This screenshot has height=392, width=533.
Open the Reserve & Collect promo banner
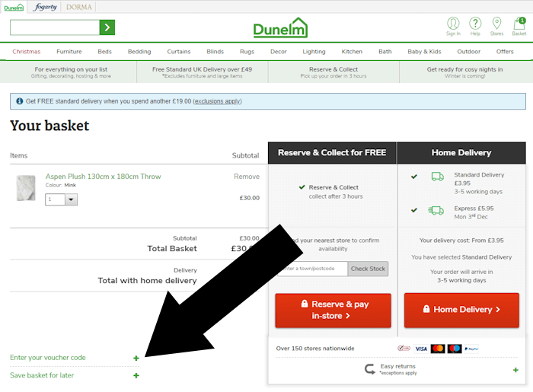[x=334, y=72]
